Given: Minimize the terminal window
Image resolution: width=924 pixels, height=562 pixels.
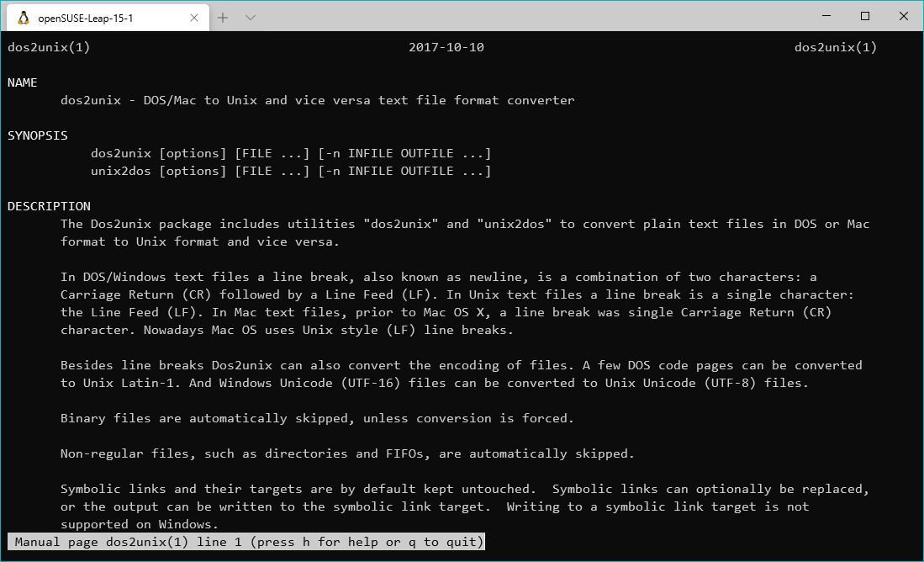Looking at the screenshot, I should pos(826,16).
